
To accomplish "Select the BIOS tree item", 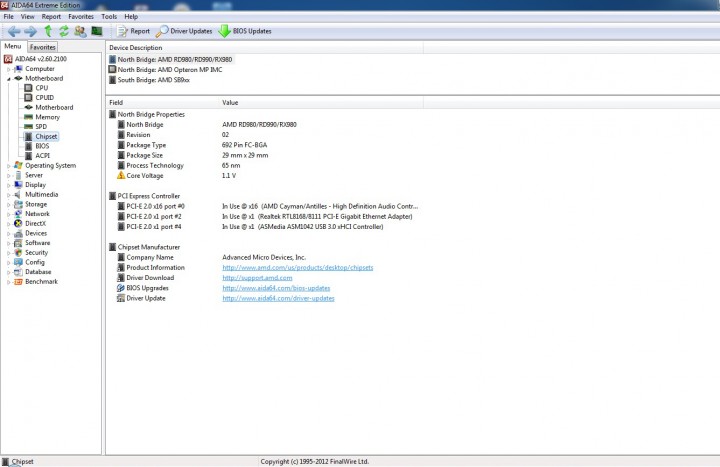I will coord(37,146).
